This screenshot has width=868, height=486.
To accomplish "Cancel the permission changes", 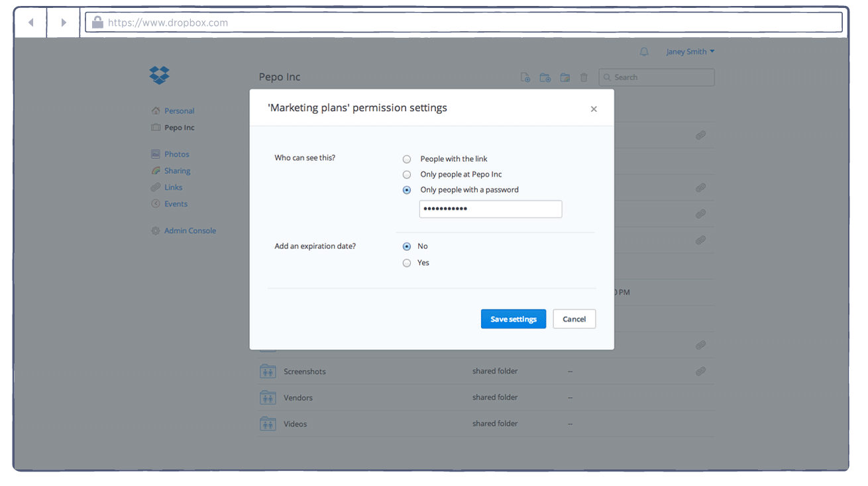I will 574,318.
